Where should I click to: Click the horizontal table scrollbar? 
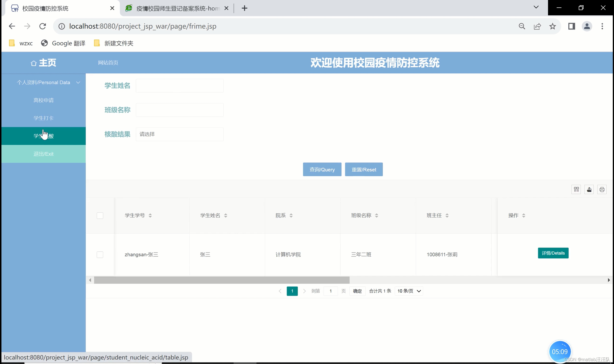click(221, 280)
